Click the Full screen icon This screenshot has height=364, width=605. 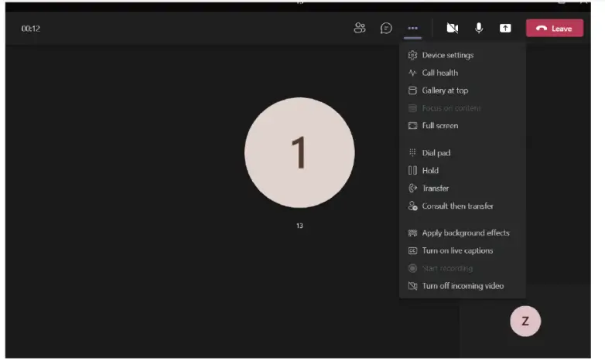pos(412,126)
